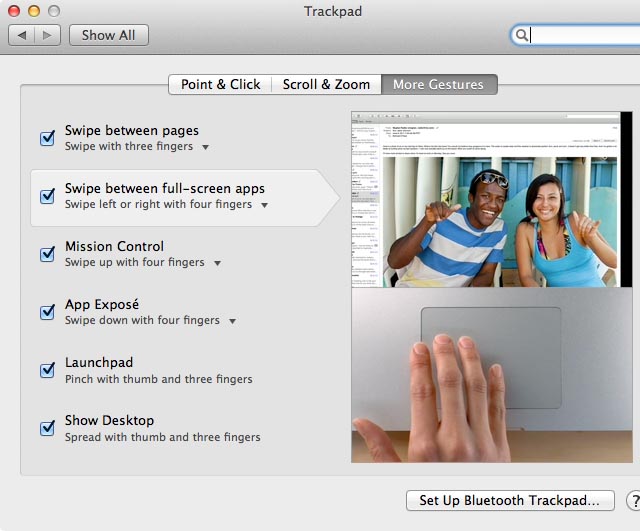Disable the App Exposé checkbox
640x531 pixels.
pos(47,312)
